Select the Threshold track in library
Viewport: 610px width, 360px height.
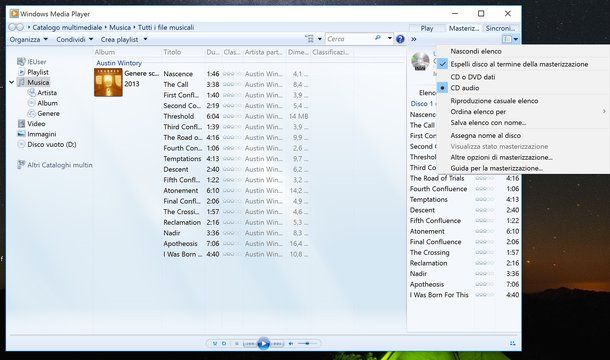pyautogui.click(x=179, y=116)
